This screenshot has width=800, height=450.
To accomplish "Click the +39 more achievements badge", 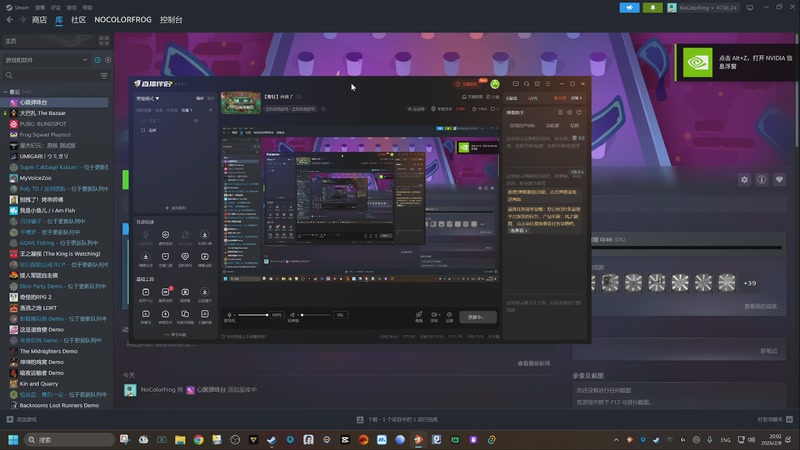I will 749,283.
